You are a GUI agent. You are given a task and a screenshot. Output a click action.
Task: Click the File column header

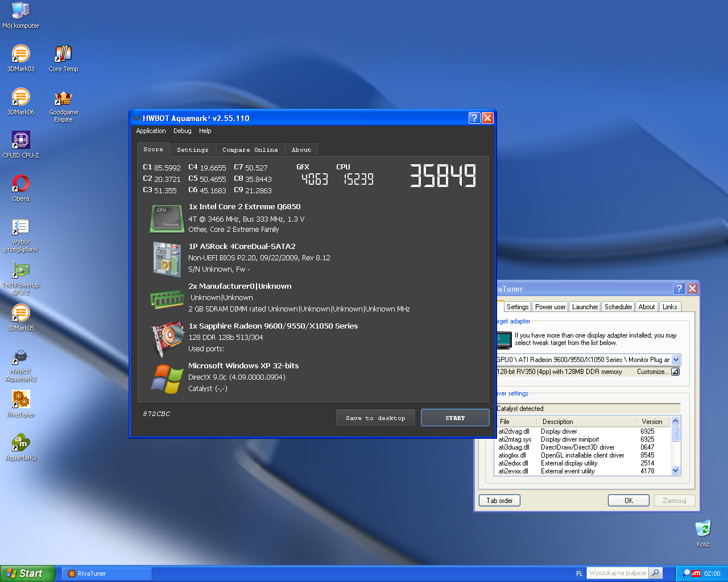517,422
